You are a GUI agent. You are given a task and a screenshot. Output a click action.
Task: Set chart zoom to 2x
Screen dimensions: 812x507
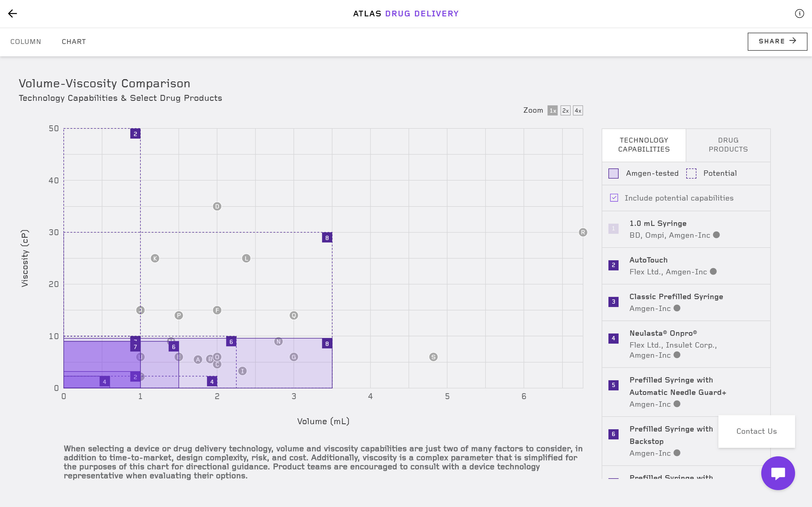click(565, 111)
